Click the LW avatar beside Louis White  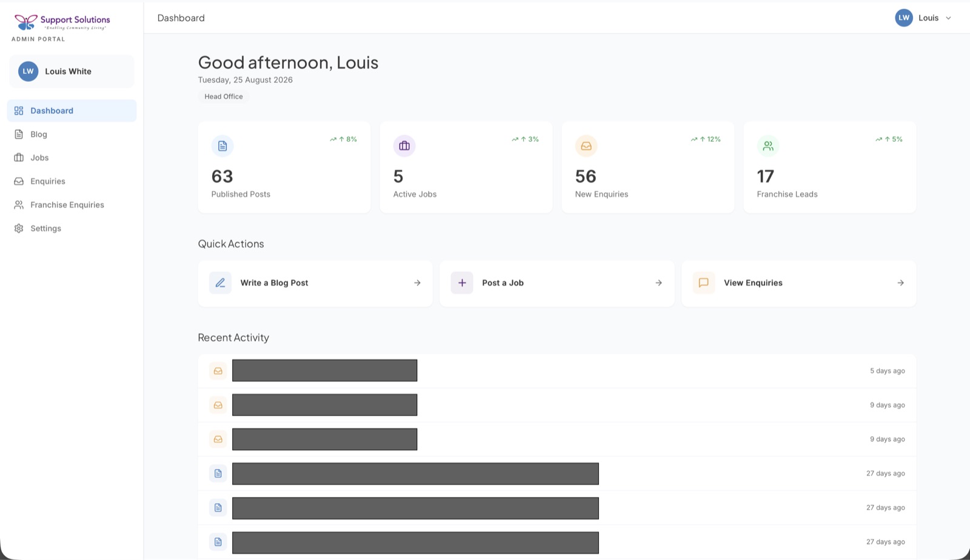tap(28, 72)
